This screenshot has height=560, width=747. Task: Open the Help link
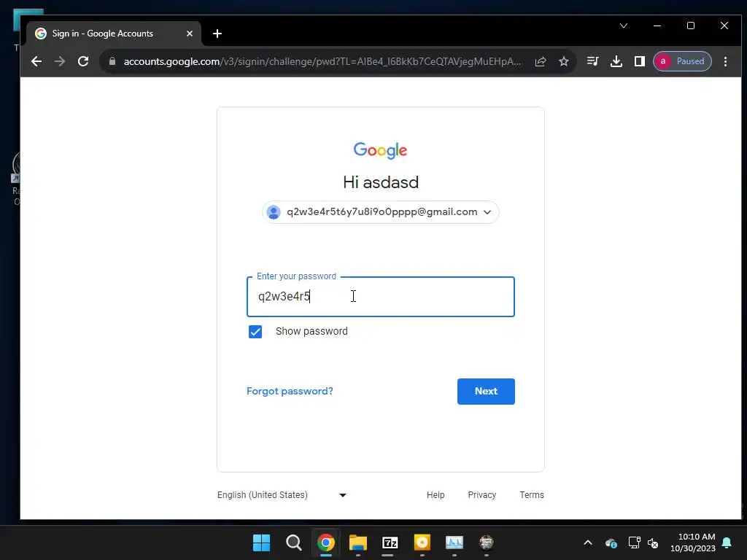pos(436,495)
